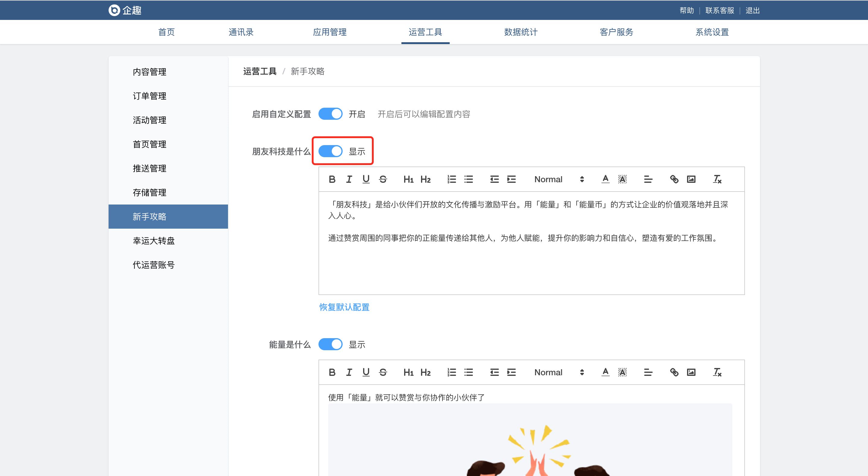Viewport: 868px width, 476px height.
Task: Open text color picker in first editor
Action: coord(606,179)
